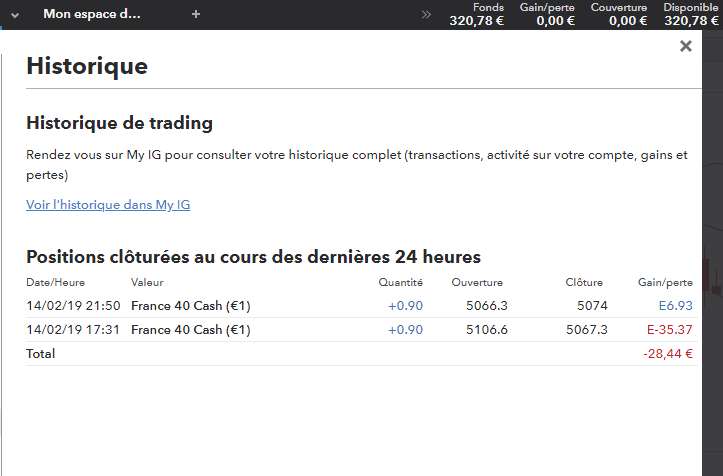Click the Total row label
The height and width of the screenshot is (476, 723).
click(x=41, y=354)
